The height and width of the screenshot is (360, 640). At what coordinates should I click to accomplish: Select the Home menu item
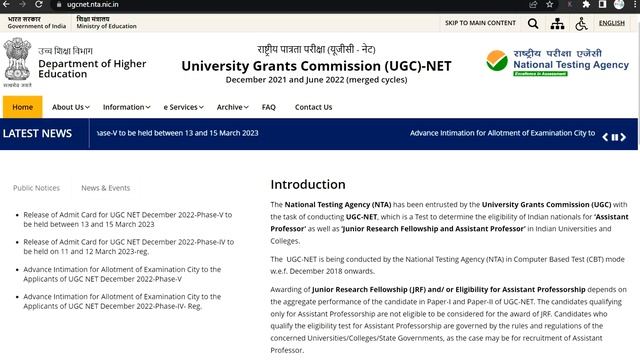(x=22, y=107)
